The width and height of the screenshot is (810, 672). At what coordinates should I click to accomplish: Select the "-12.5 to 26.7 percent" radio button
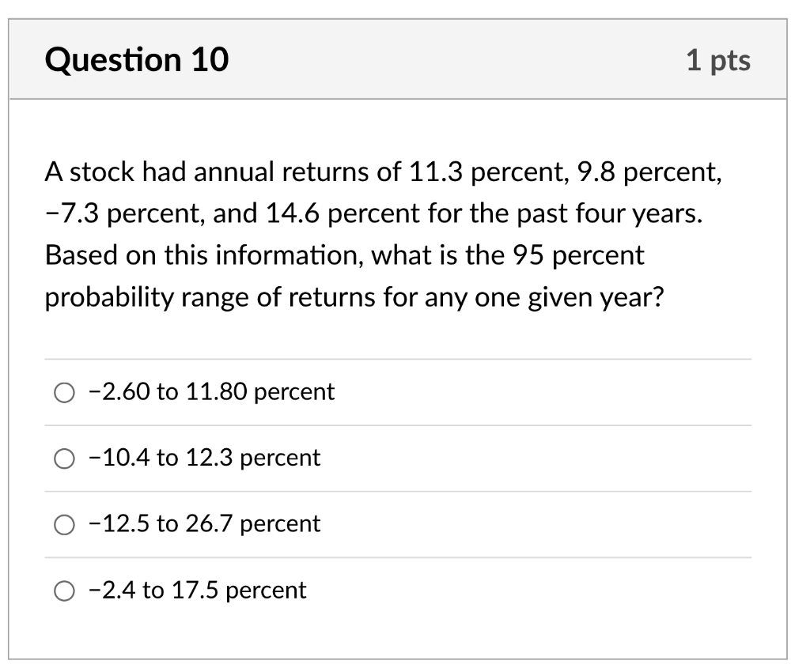point(64,523)
